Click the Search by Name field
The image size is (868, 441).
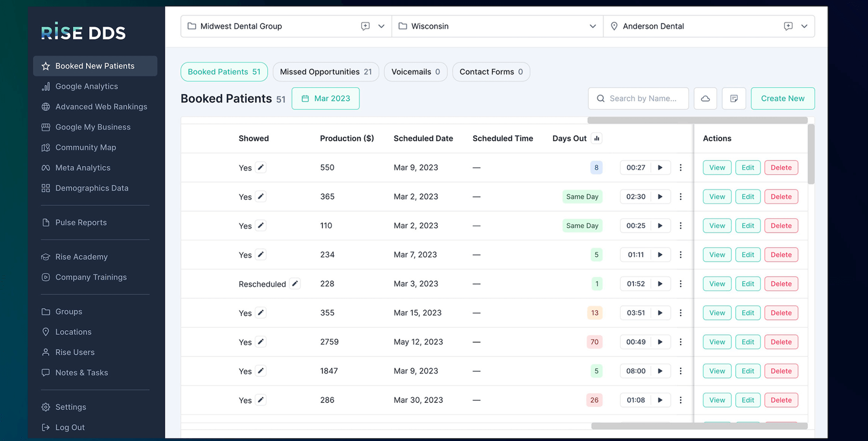(x=638, y=99)
